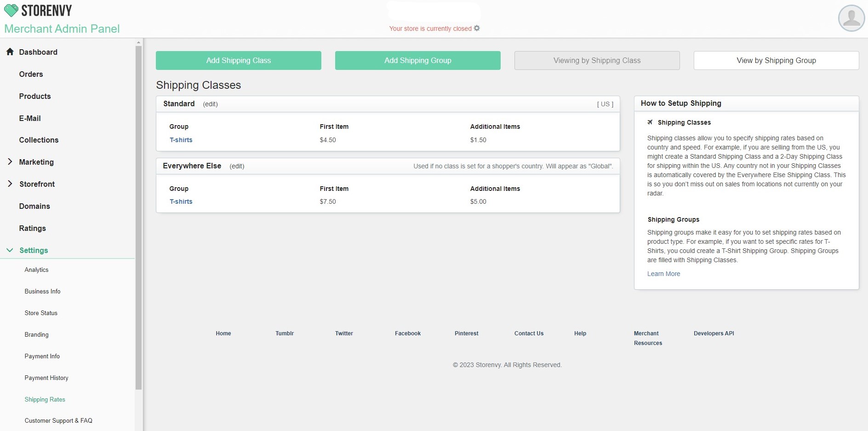Open the user profile avatar menu
The height and width of the screenshot is (431, 868).
851,18
